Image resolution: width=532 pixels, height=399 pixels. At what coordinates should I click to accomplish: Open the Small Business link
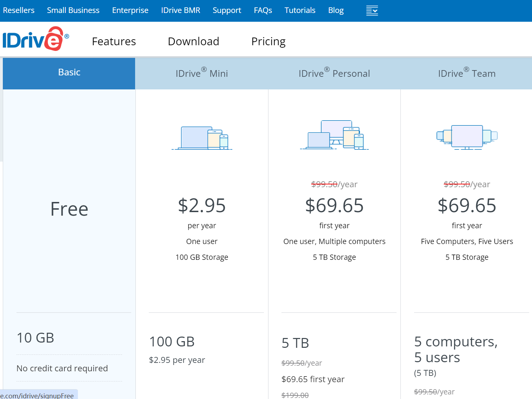tap(73, 11)
